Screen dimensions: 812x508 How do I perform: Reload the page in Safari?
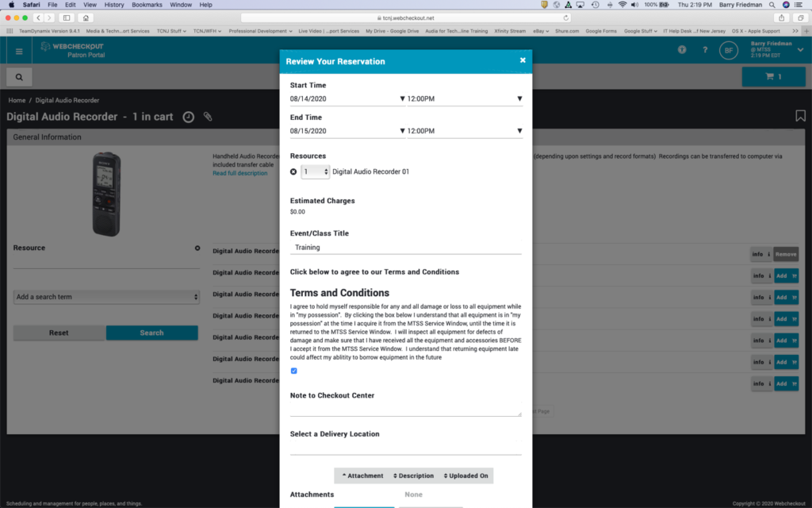566,17
